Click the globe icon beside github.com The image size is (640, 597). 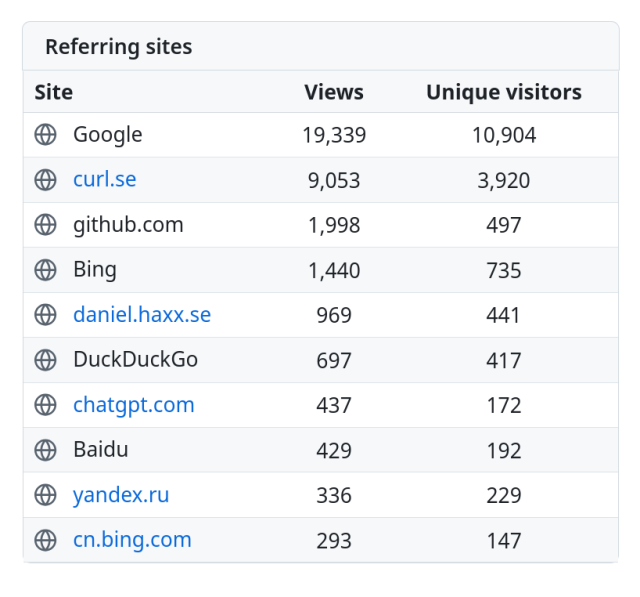coord(45,225)
